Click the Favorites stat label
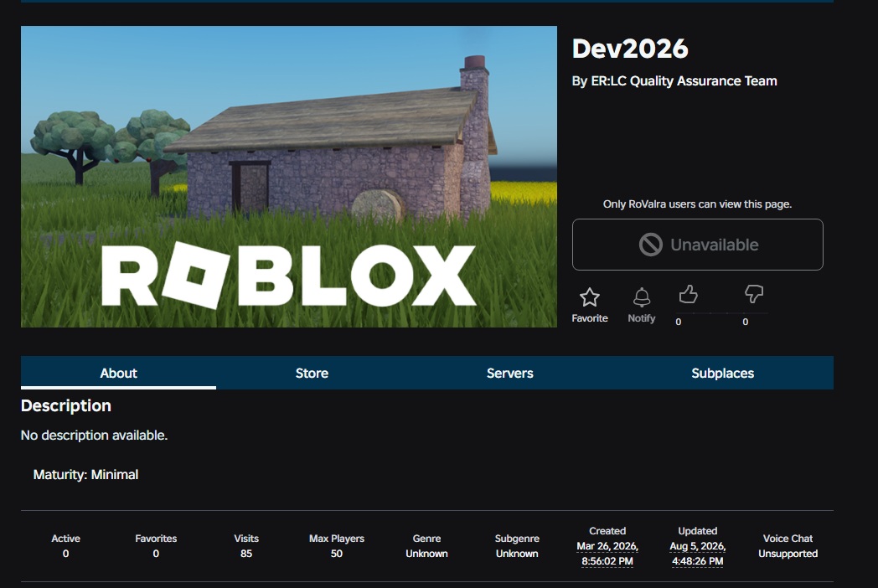 (156, 538)
